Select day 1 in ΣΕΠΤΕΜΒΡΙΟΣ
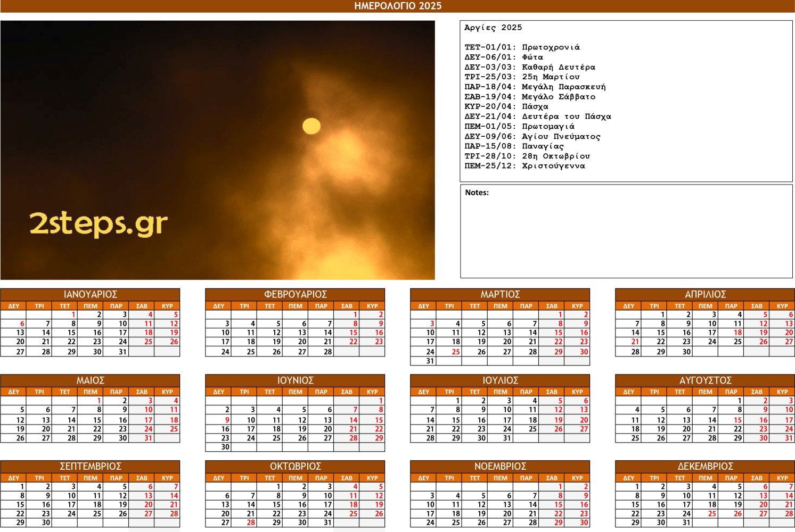This screenshot has height=532, width=795. (13, 487)
